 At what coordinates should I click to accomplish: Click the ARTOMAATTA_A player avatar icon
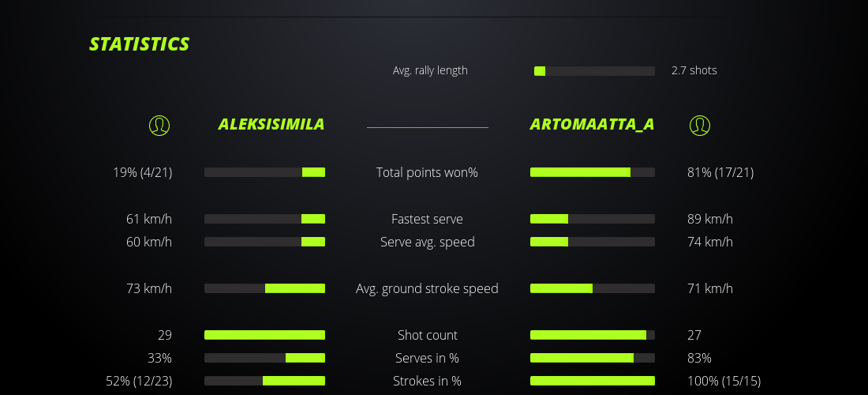pyautogui.click(x=700, y=125)
